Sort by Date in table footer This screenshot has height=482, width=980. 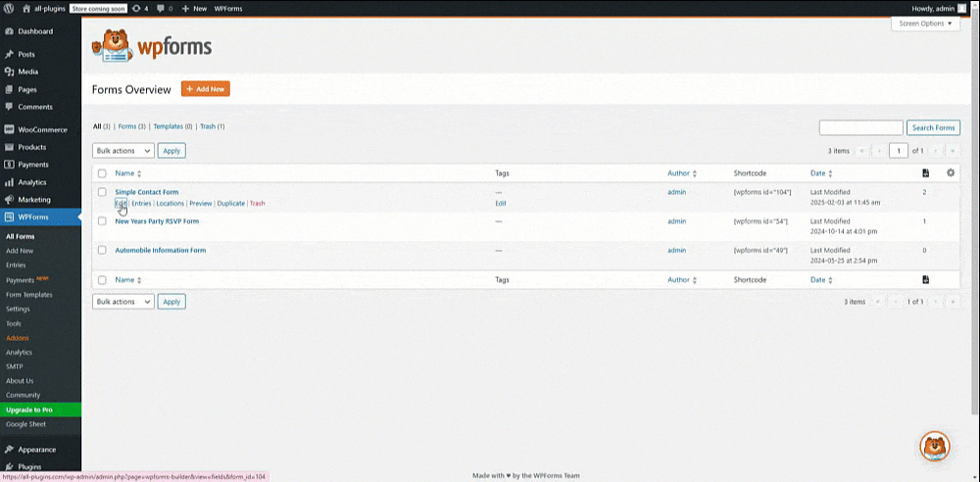[821, 280]
